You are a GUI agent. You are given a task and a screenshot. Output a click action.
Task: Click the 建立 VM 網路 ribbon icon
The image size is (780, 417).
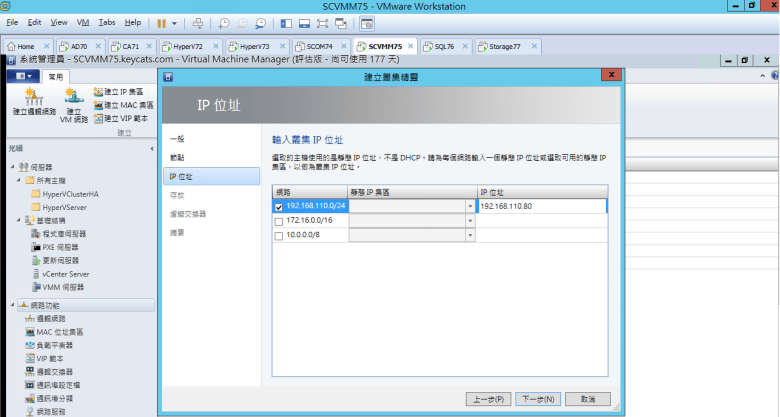pyautogui.click(x=74, y=104)
